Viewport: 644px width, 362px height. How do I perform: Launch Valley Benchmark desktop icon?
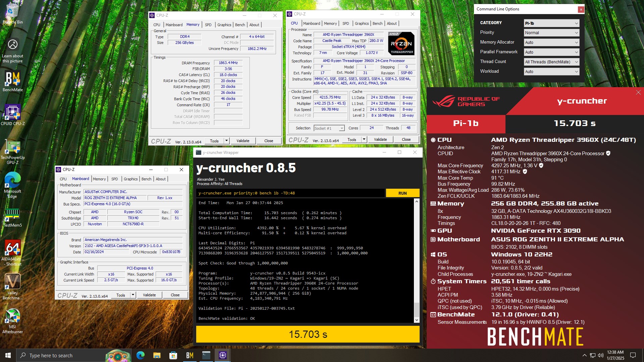click(x=12, y=287)
